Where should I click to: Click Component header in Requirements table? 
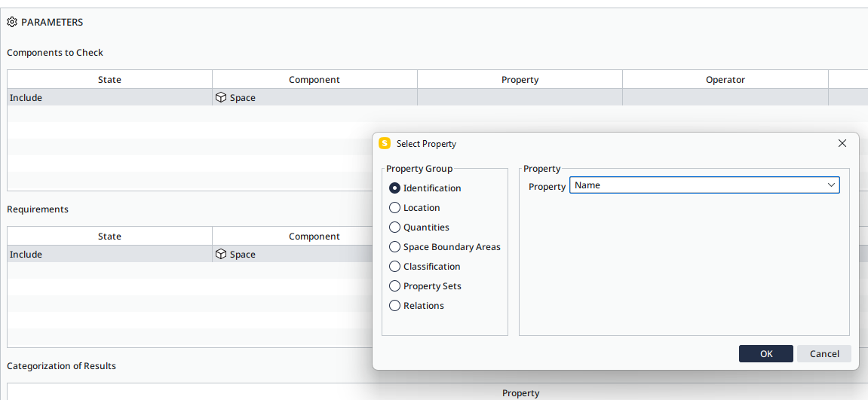314,237
